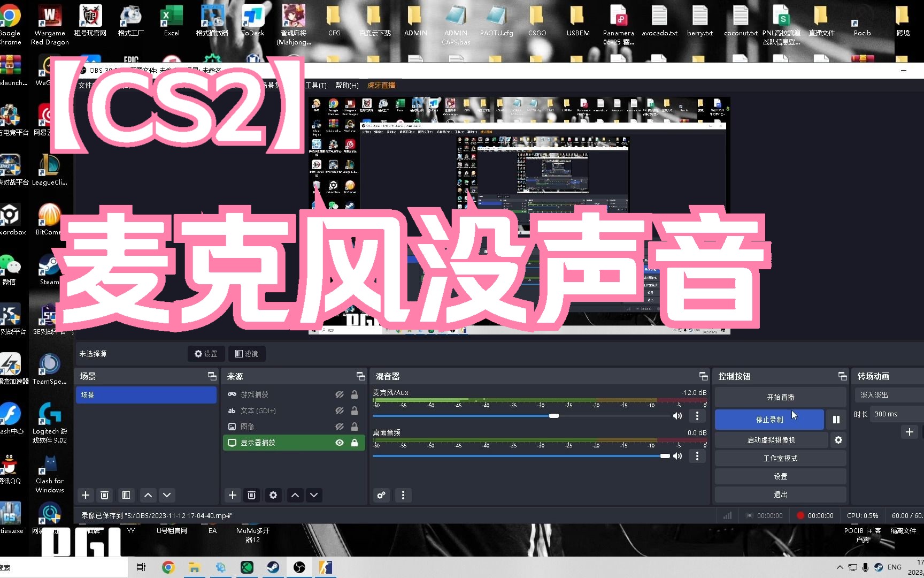Undock the 控制按钮 panel
This screenshot has height=578, width=924.
(843, 376)
